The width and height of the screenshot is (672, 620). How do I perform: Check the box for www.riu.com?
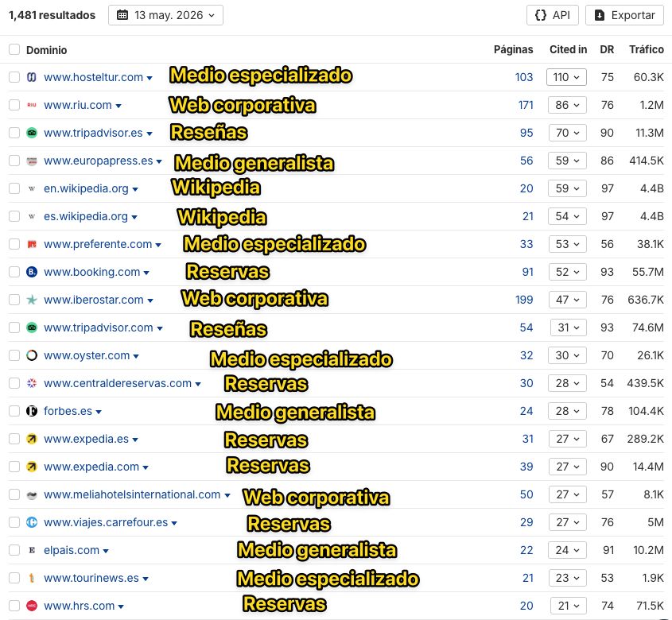point(14,105)
